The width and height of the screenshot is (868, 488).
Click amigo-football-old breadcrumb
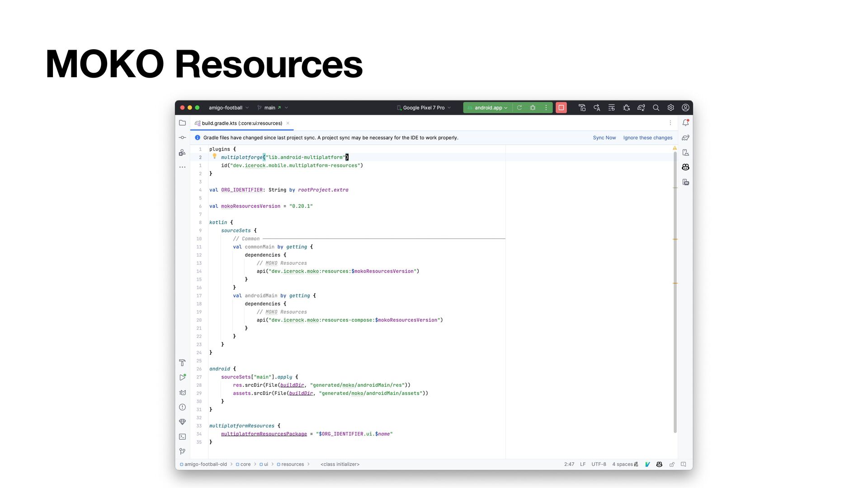(203, 464)
